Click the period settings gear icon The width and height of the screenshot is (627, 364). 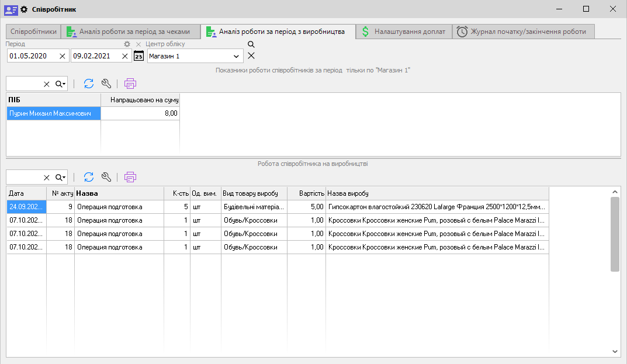click(x=127, y=44)
